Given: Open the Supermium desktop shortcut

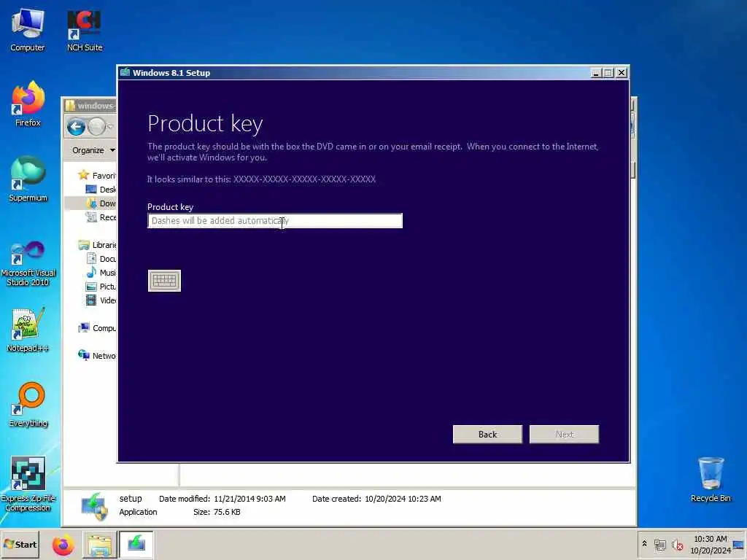Looking at the screenshot, I should click(28, 179).
